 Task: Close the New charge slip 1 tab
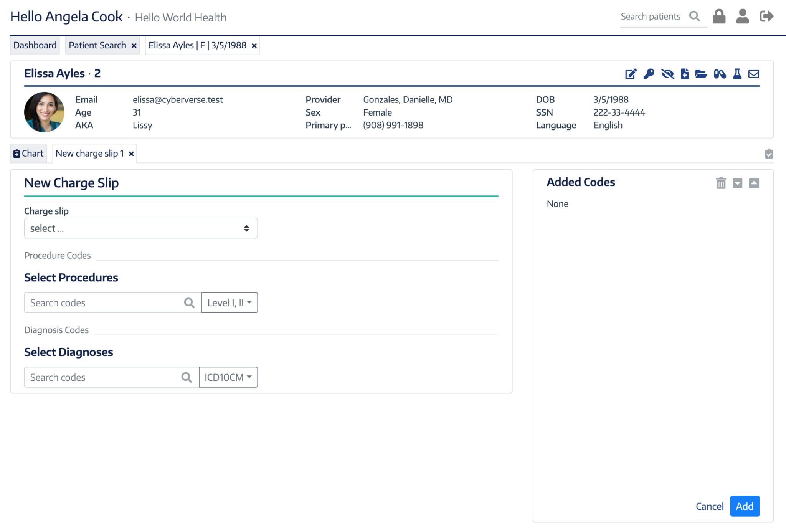pyautogui.click(x=131, y=154)
